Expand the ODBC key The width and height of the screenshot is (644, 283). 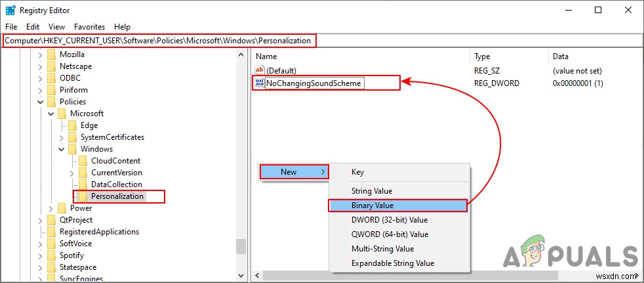tap(40, 77)
